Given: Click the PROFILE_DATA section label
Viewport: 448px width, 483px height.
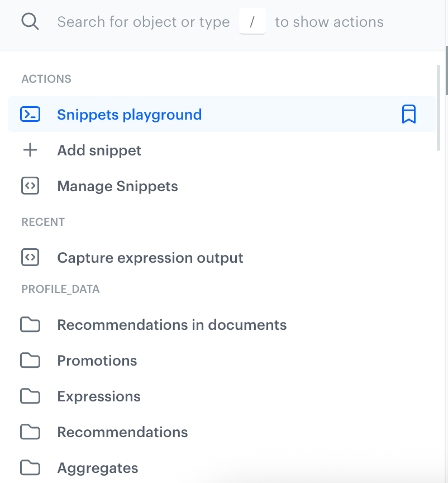Looking at the screenshot, I should [60, 289].
